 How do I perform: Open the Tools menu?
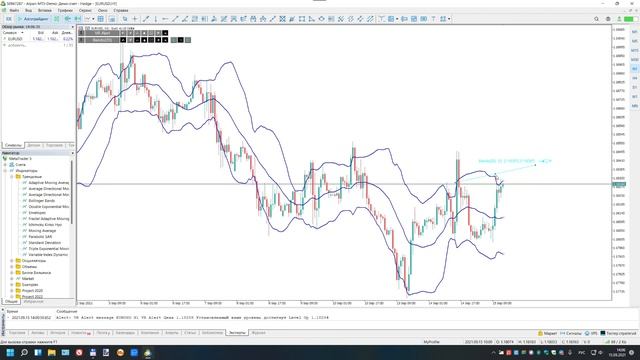tap(85, 10)
